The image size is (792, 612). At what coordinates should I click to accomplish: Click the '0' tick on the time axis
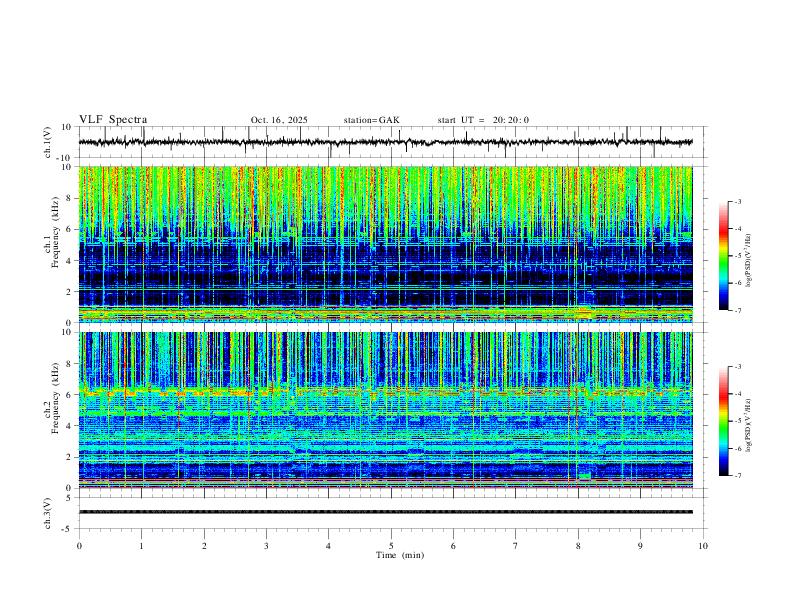(79, 546)
